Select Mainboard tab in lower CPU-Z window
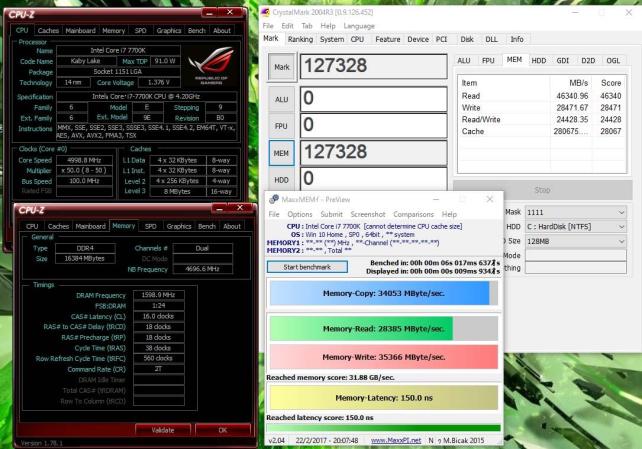 click(x=90, y=226)
